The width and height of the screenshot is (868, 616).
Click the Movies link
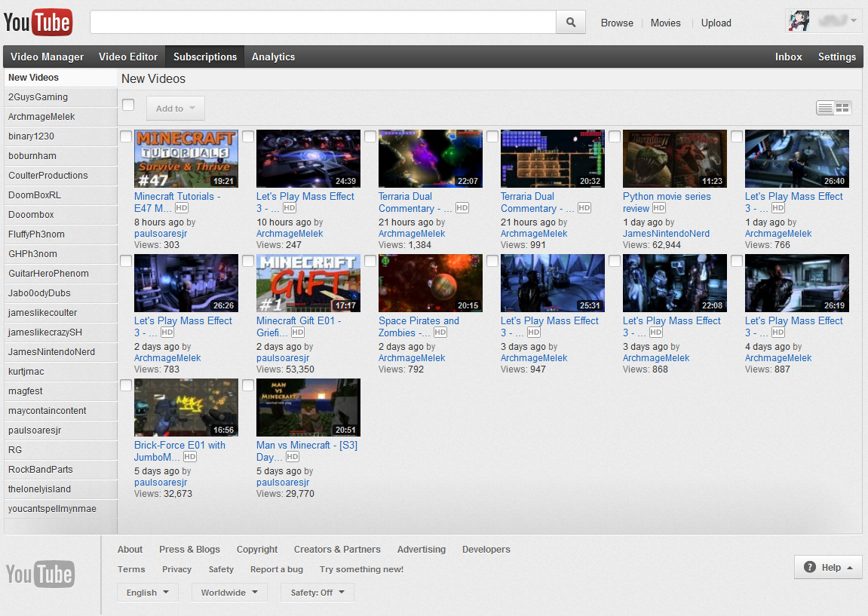tap(665, 23)
